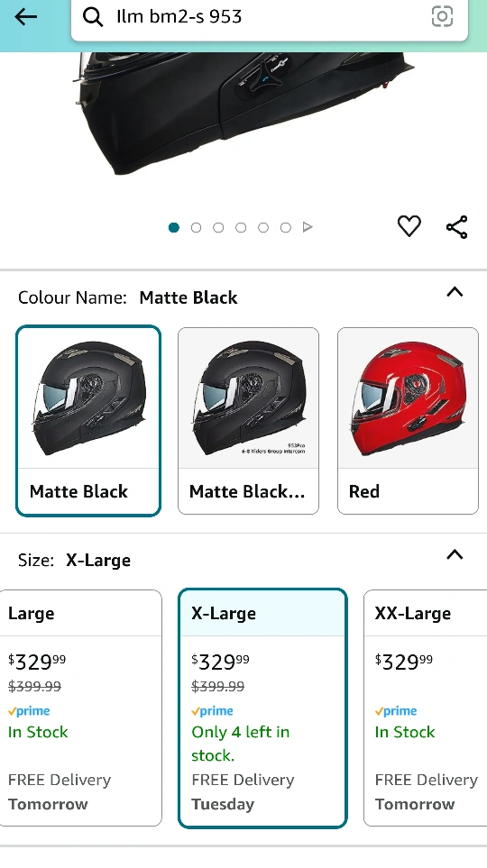Go to fourth image dot
Image resolution: width=487 pixels, height=868 pixels.
coord(241,227)
